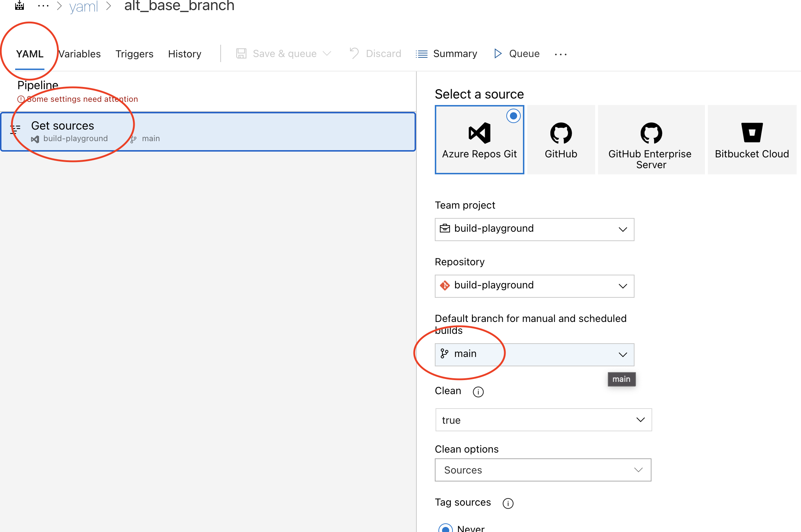This screenshot has height=532, width=801.
Task: Select GitHub as the pipeline source
Action: [560, 140]
